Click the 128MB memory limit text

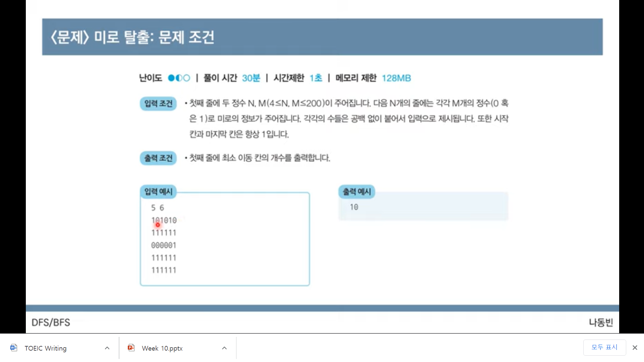(x=396, y=78)
